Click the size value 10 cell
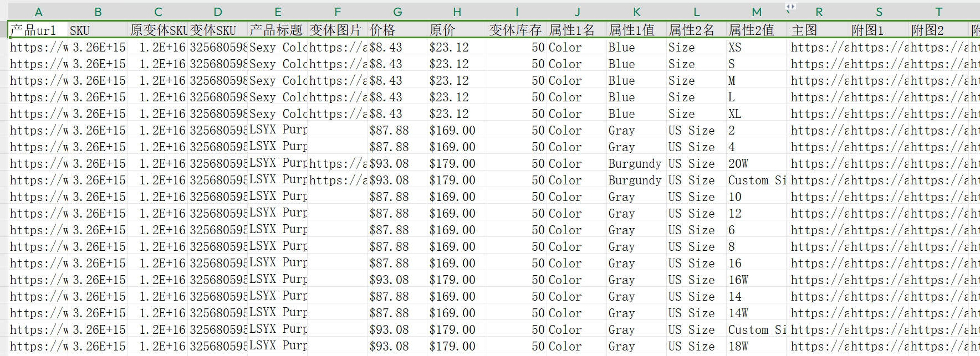The height and width of the screenshot is (356, 980). [x=757, y=197]
